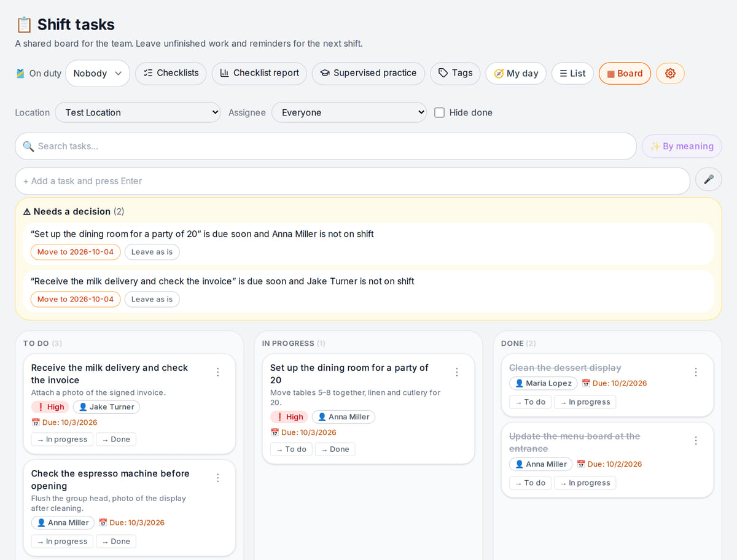
Task: Switch to List view
Action: (572, 73)
